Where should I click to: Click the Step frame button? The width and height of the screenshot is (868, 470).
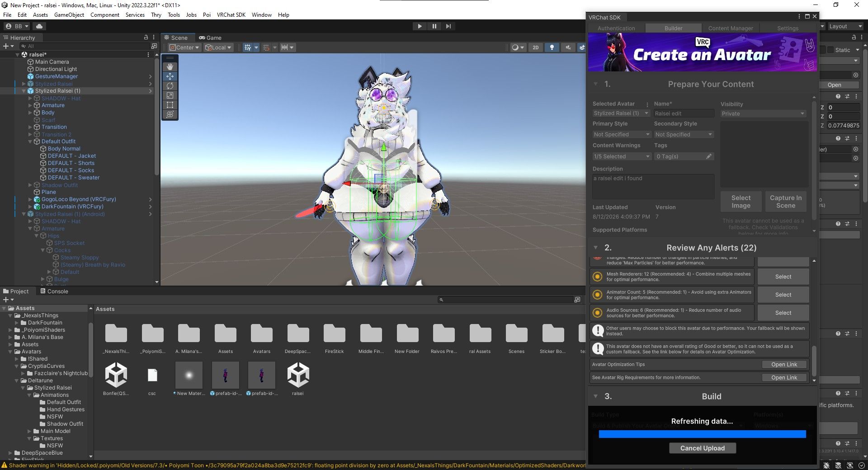click(x=448, y=26)
